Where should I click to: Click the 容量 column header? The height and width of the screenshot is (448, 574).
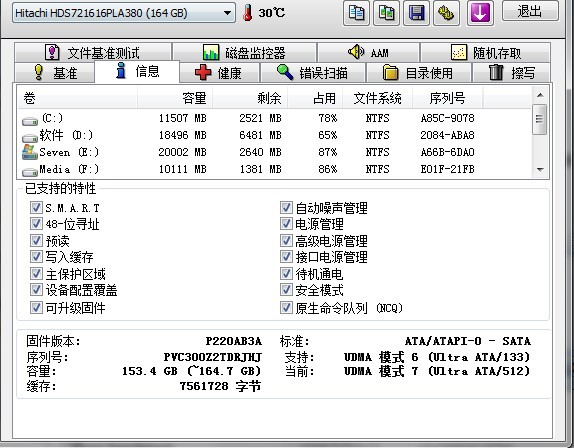[175, 98]
